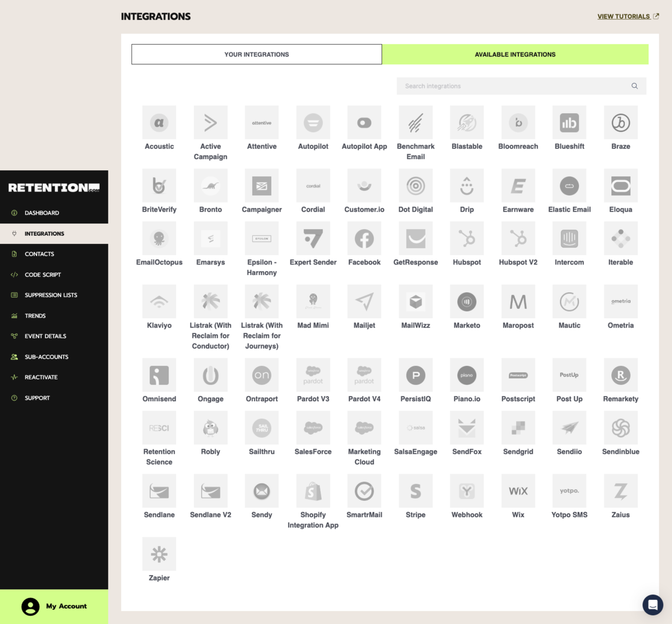The height and width of the screenshot is (624, 672).
Task: Choose the Zaius integration icon
Action: (x=621, y=491)
